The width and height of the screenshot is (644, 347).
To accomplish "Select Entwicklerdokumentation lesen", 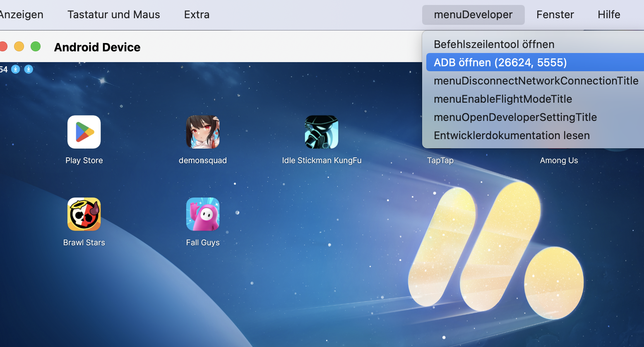I will [512, 135].
